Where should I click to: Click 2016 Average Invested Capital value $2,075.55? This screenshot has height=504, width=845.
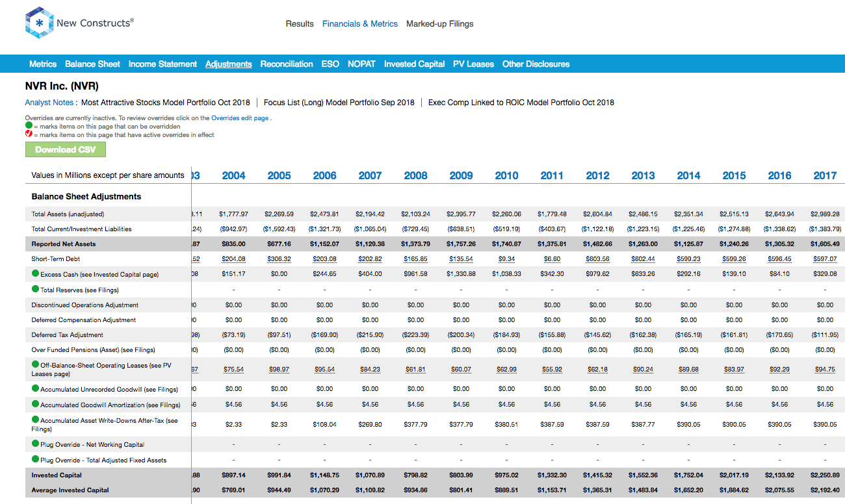click(x=779, y=490)
